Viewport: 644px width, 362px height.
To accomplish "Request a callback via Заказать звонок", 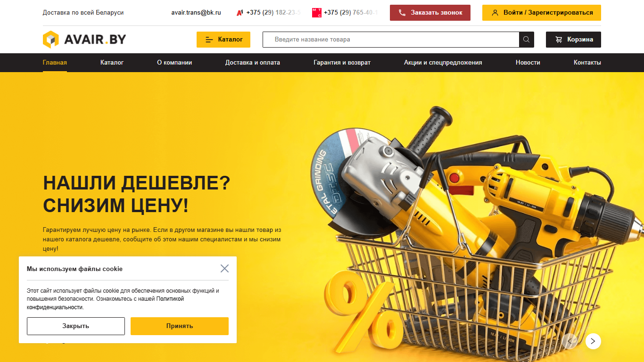I will tap(430, 13).
